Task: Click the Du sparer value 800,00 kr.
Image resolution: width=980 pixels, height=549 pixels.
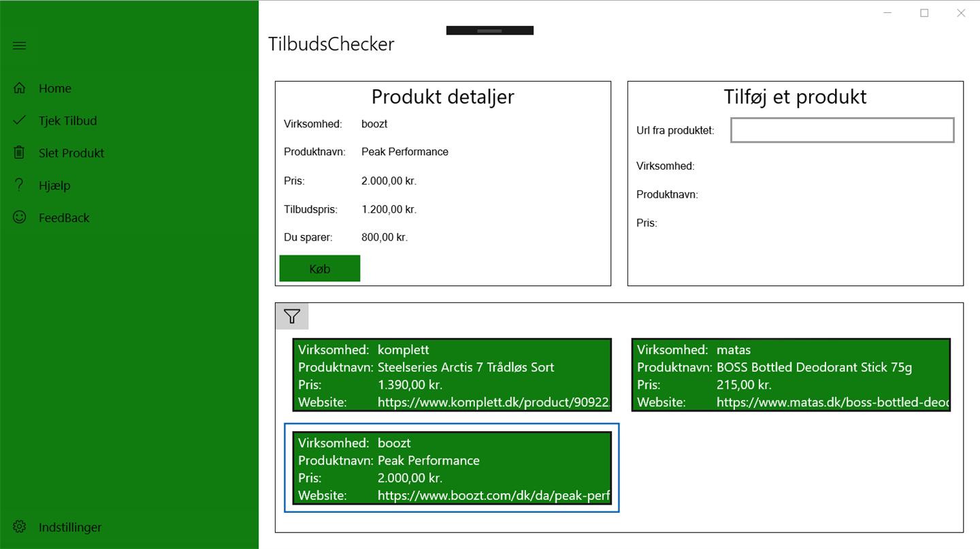Action: coord(385,237)
